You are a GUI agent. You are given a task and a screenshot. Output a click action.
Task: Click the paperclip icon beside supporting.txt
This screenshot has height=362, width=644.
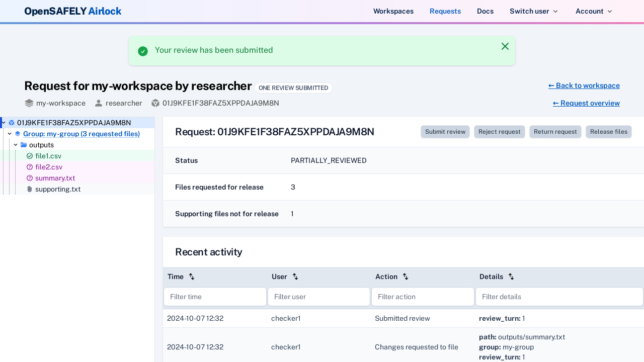point(30,189)
